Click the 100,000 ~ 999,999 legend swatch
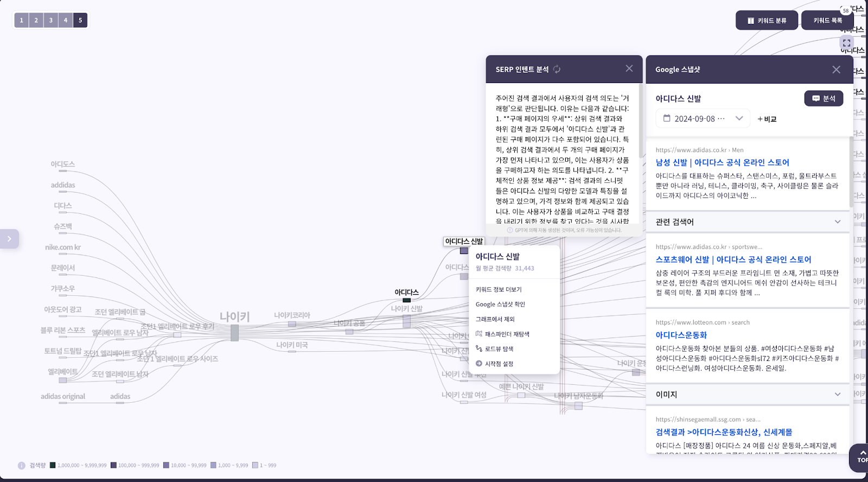 (x=113, y=465)
